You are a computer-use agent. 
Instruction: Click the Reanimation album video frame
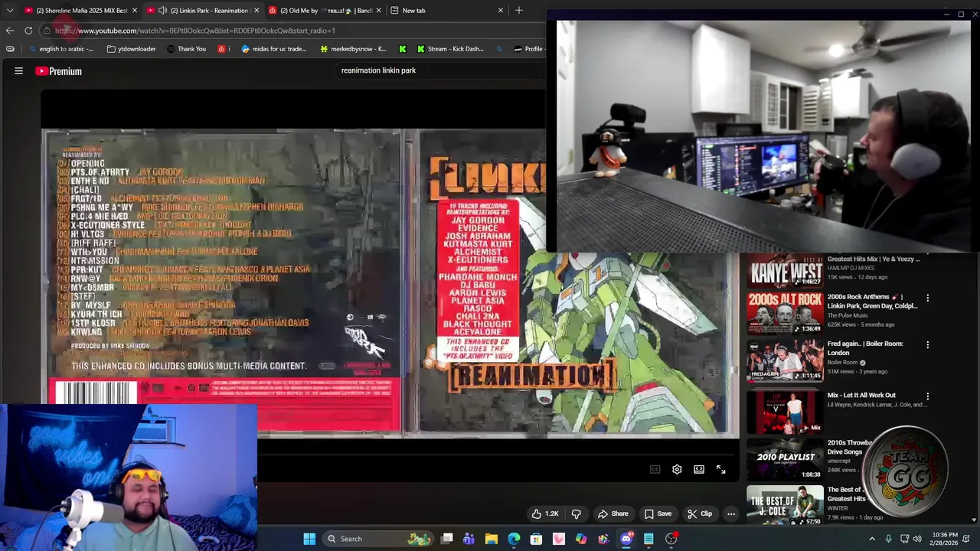[390, 283]
